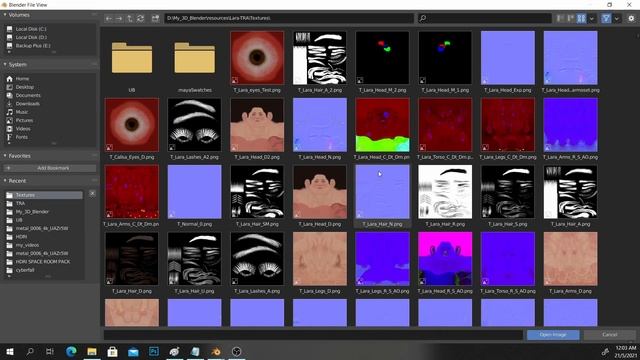Select T_Lara_Hair_N.png thumbnail

point(382,192)
